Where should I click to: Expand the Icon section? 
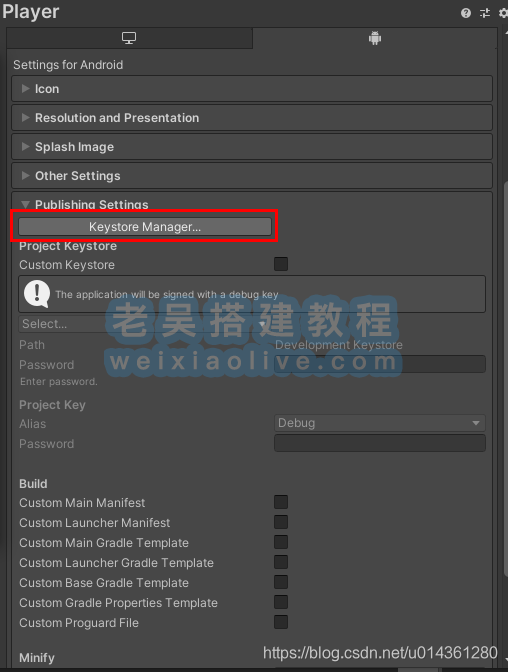[252, 89]
